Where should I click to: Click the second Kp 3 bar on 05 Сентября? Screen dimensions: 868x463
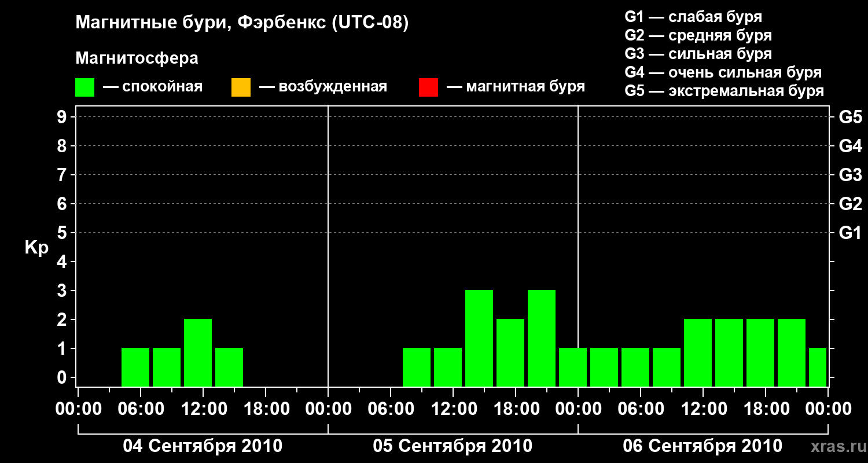(542, 338)
